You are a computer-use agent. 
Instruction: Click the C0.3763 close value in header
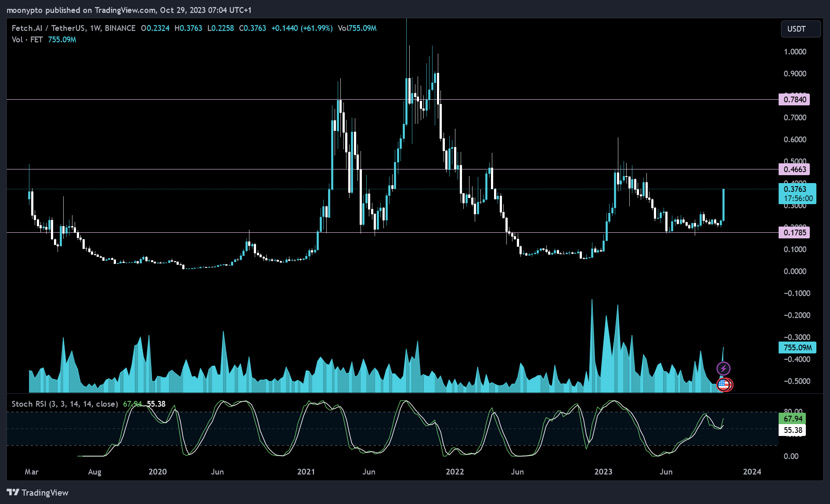click(253, 28)
